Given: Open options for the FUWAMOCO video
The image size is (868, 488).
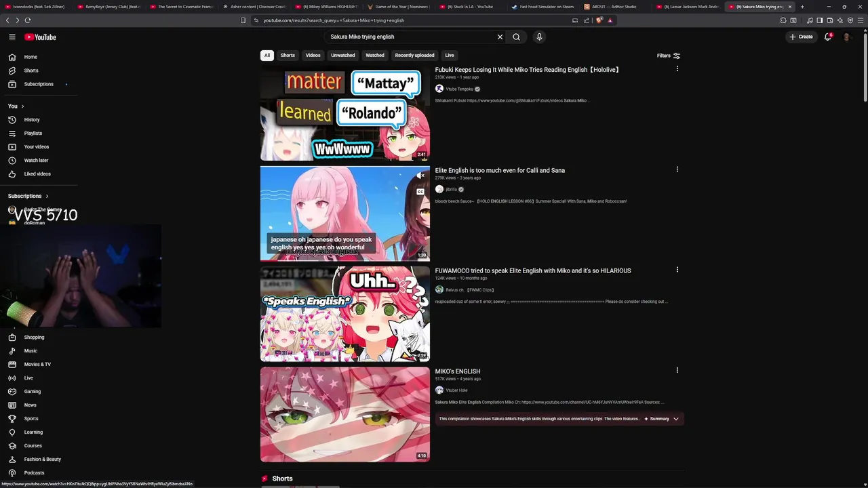Looking at the screenshot, I should [677, 270].
